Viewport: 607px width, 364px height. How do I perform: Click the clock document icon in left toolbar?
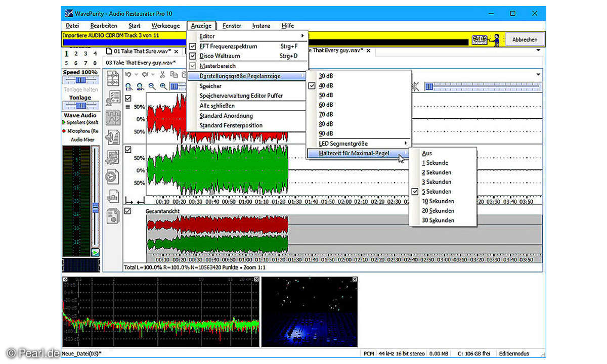tap(112, 176)
